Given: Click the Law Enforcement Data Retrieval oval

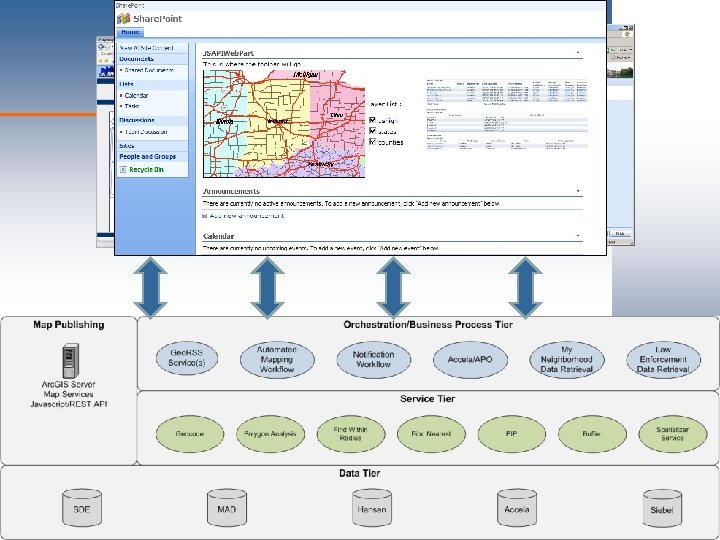Looking at the screenshot, I should point(664,360).
